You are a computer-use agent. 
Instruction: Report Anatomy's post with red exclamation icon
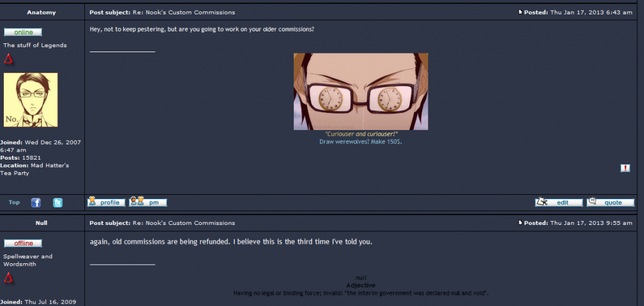625,168
